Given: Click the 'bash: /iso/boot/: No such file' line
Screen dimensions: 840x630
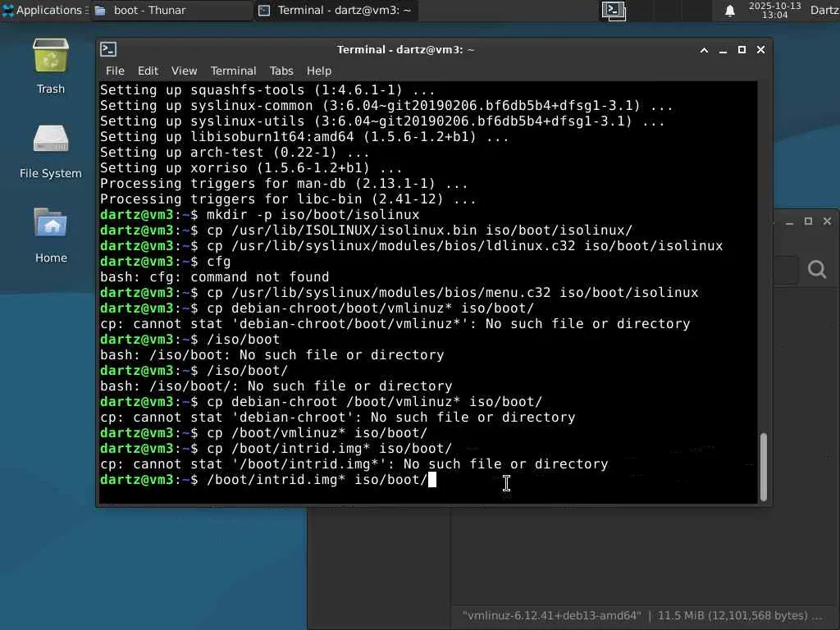Looking at the screenshot, I should point(276,386).
